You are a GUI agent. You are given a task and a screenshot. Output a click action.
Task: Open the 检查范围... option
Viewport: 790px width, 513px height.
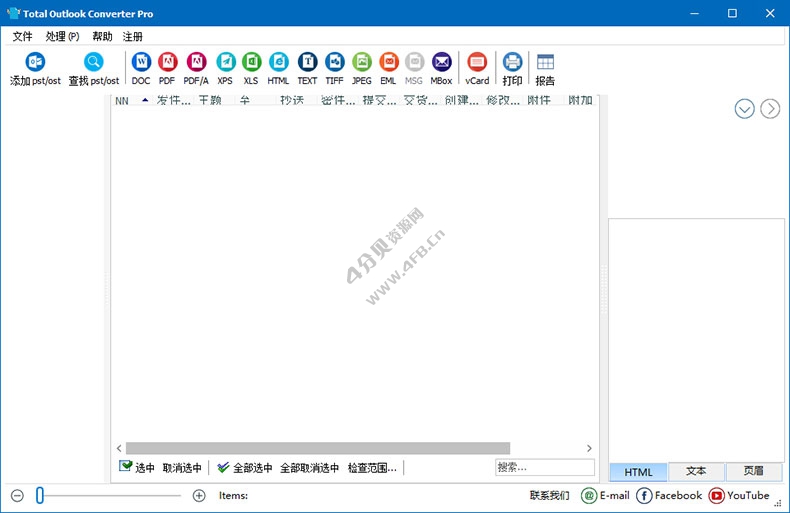pyautogui.click(x=372, y=468)
